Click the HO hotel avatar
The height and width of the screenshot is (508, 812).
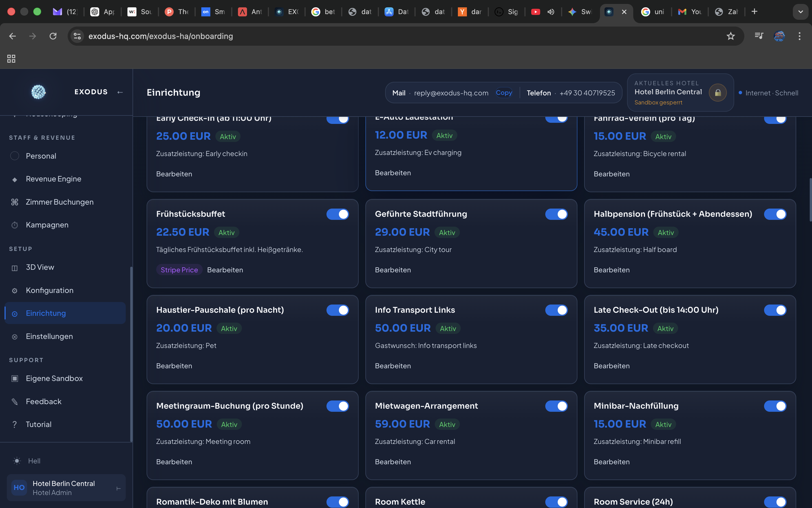click(x=19, y=487)
